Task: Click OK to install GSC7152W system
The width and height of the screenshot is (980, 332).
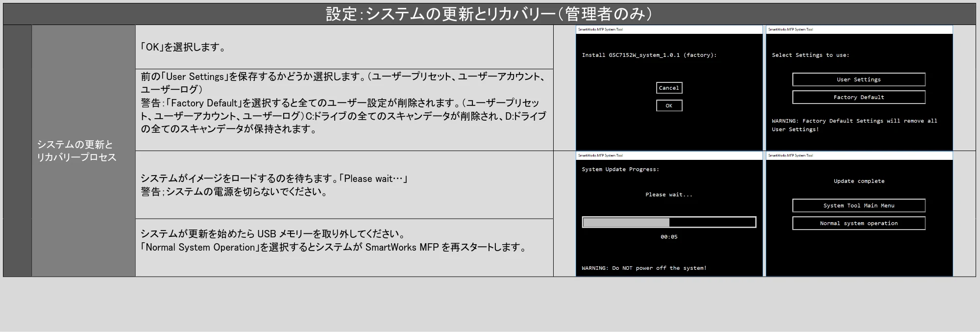Action: click(x=669, y=105)
